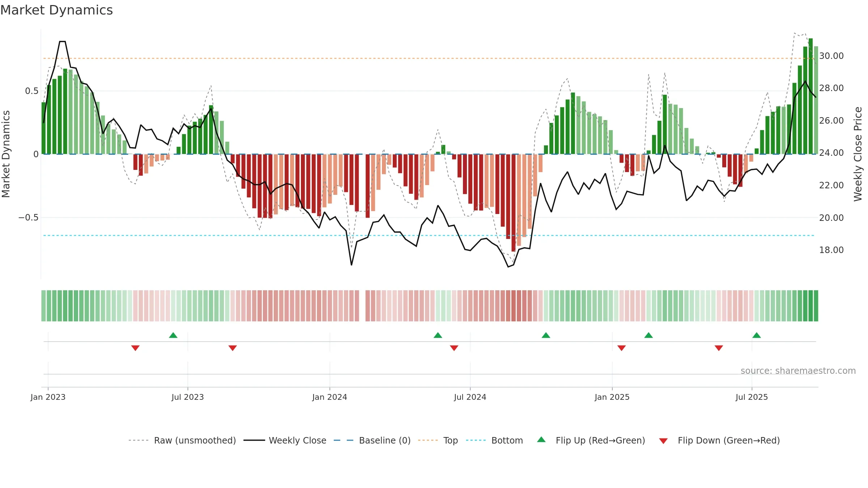Click the −0.5 left axis label
This screenshot has height=488, width=868.
point(29,217)
